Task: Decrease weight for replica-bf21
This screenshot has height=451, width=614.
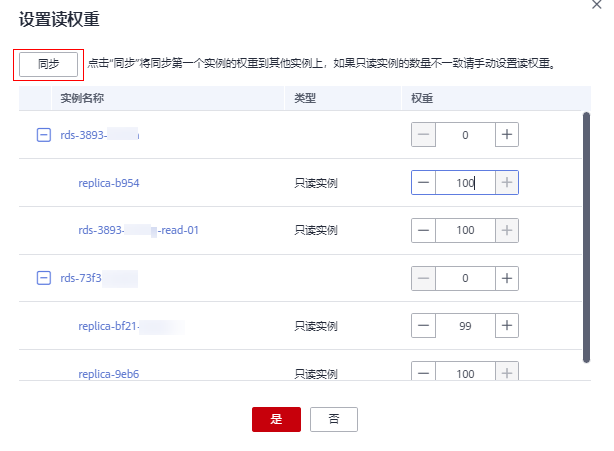Action: click(x=423, y=326)
